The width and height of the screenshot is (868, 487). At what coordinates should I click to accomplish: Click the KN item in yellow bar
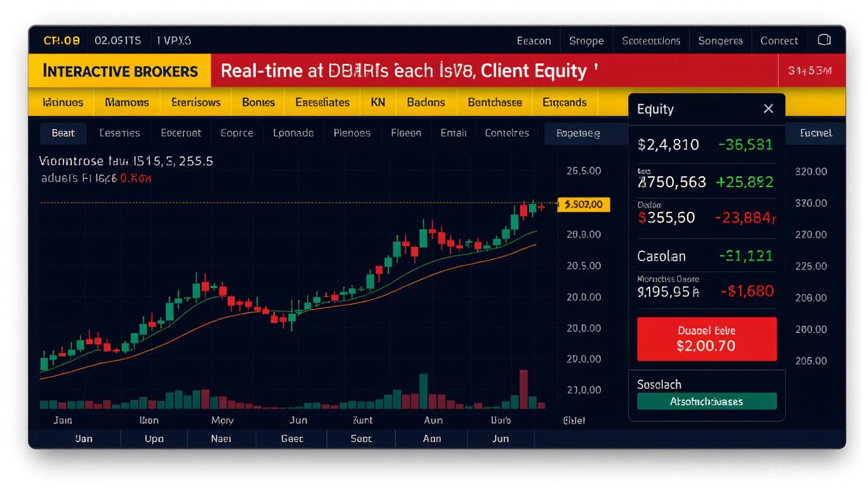(378, 102)
